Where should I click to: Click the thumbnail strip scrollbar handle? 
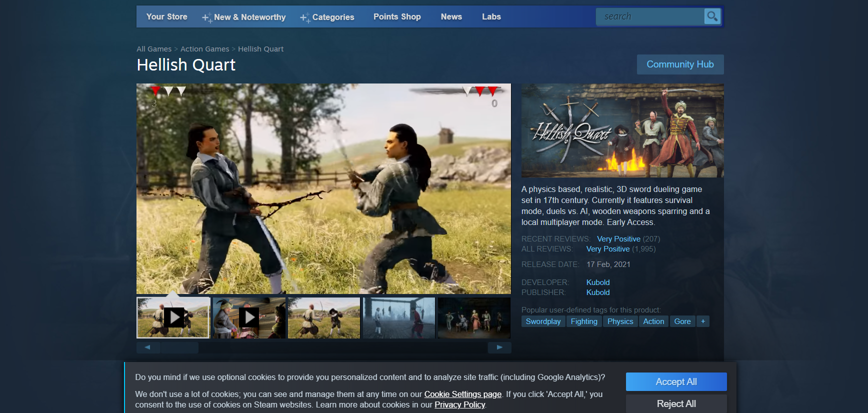pos(179,347)
